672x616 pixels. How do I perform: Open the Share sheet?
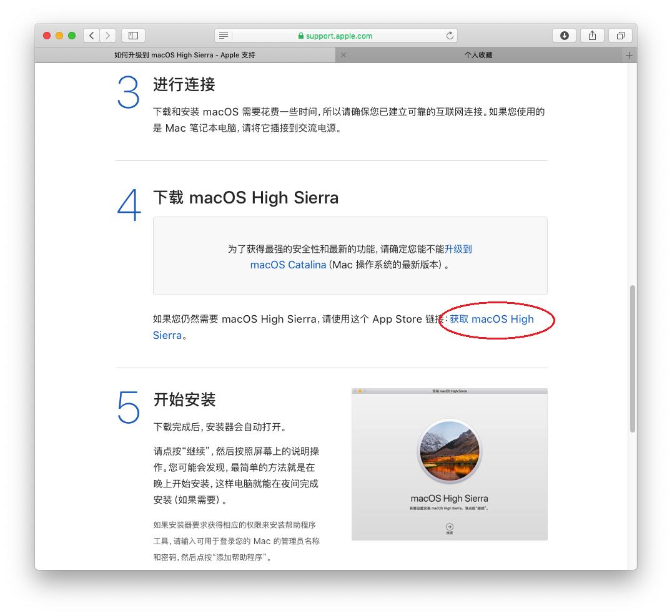click(591, 36)
